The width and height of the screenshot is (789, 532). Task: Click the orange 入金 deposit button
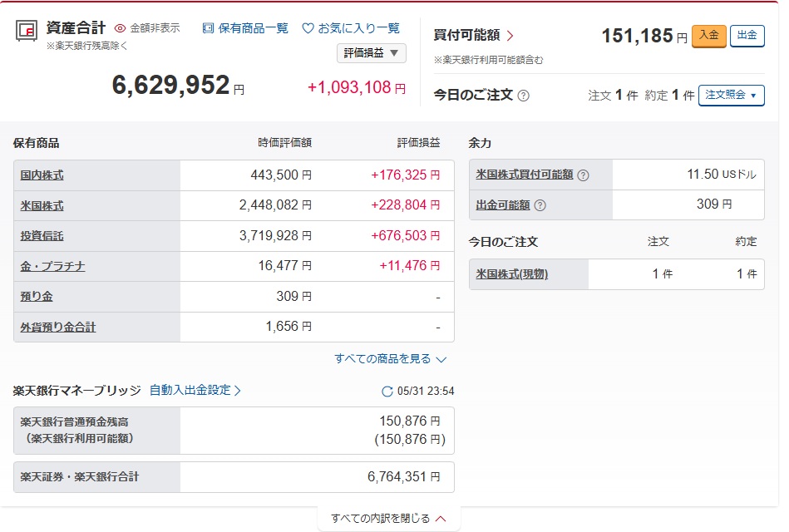point(709,36)
